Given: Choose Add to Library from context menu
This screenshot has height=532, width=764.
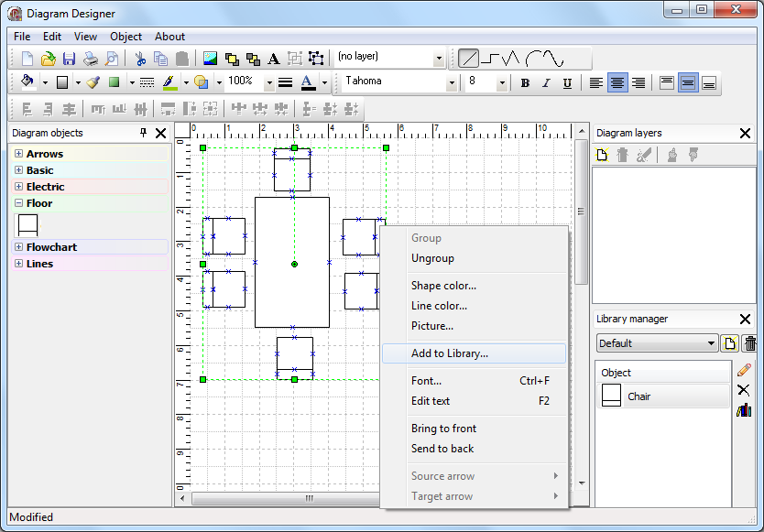Looking at the screenshot, I should tap(449, 353).
